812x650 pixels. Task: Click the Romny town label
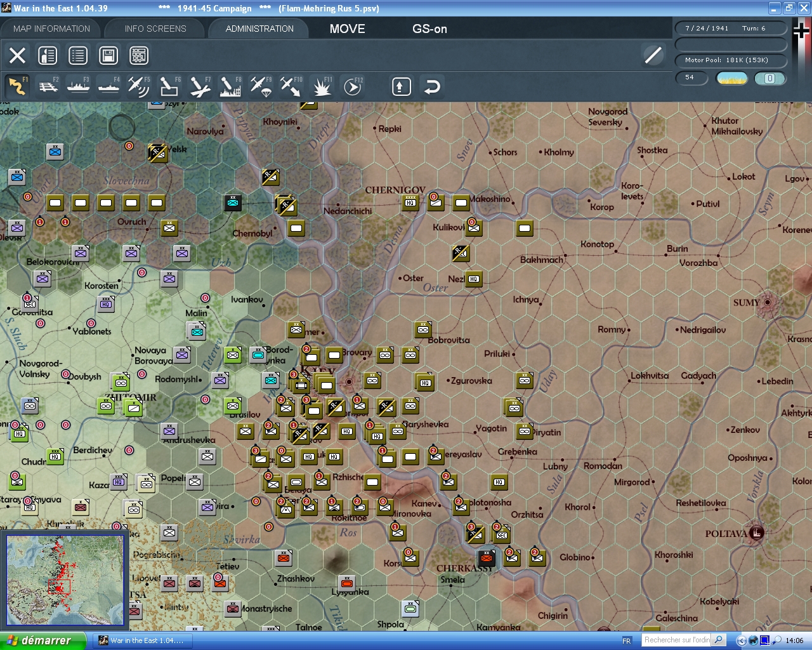612,329
